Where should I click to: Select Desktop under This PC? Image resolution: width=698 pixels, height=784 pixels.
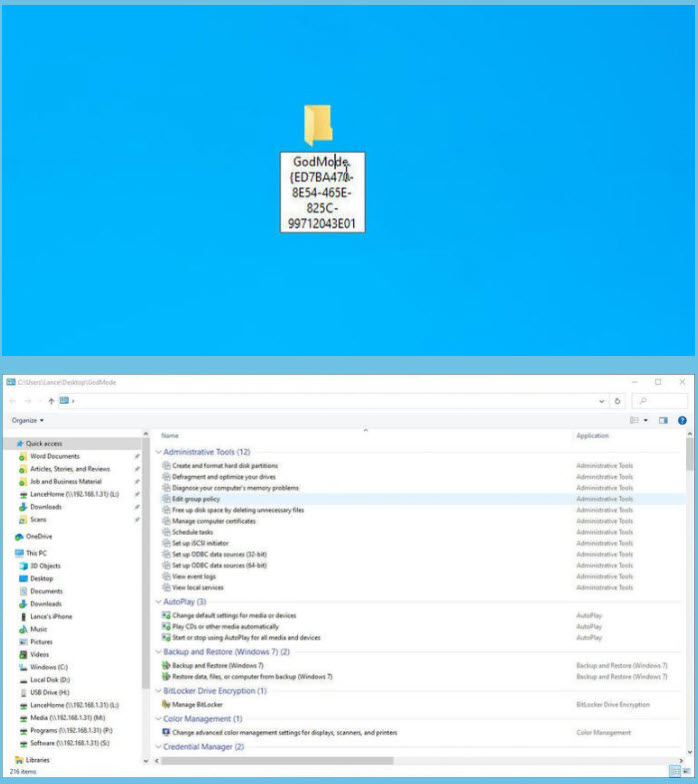pyautogui.click(x=42, y=578)
